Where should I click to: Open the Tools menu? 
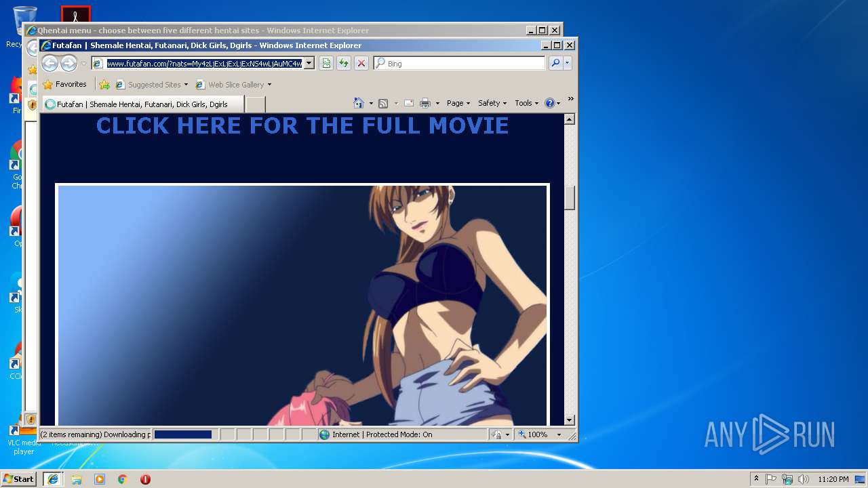pos(527,103)
